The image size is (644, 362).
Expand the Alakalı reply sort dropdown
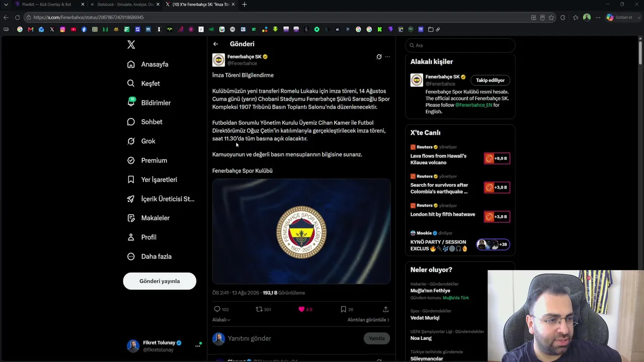(221, 320)
